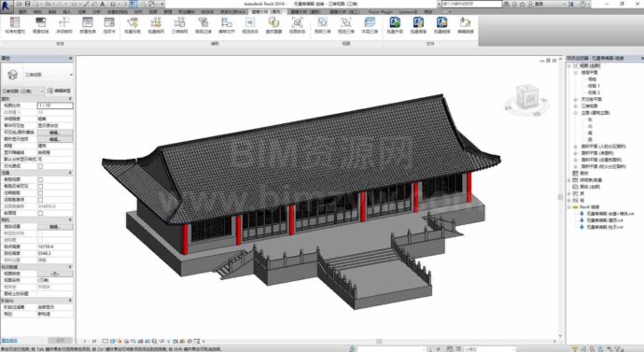Open the help question mark icon
Image resolution: width=644 pixels, height=352 pixels.
[x=582, y=4]
